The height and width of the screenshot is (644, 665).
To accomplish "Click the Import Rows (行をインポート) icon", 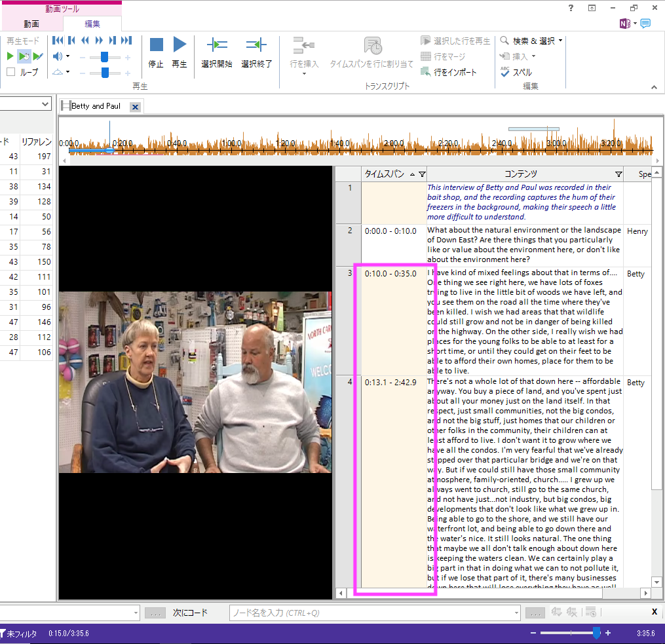I will click(x=426, y=72).
